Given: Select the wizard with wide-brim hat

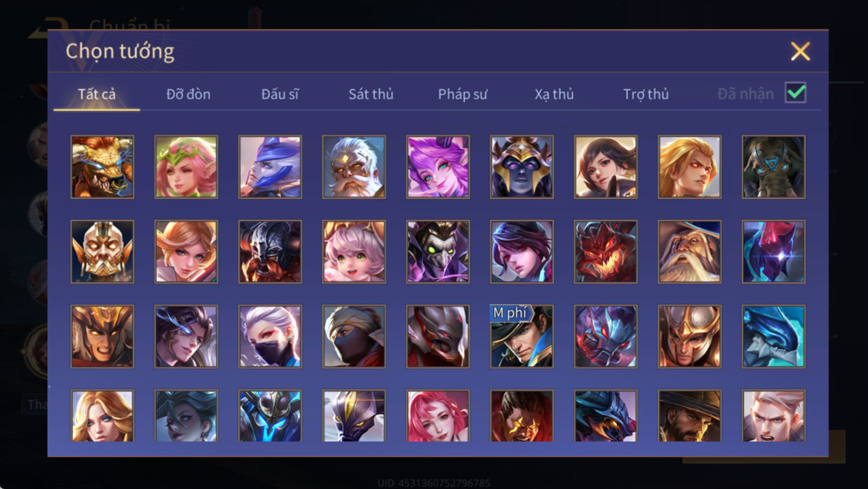Looking at the screenshot, I should pyautogui.click(x=689, y=252).
